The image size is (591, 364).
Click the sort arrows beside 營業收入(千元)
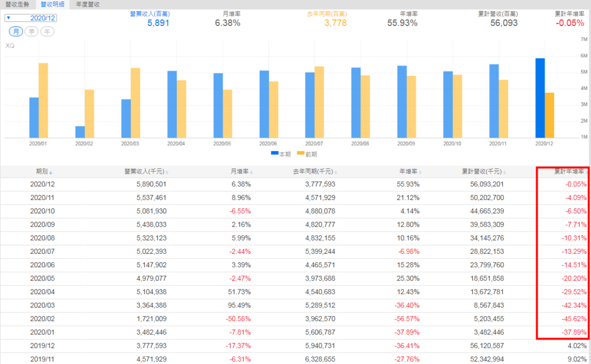pyautogui.click(x=167, y=172)
